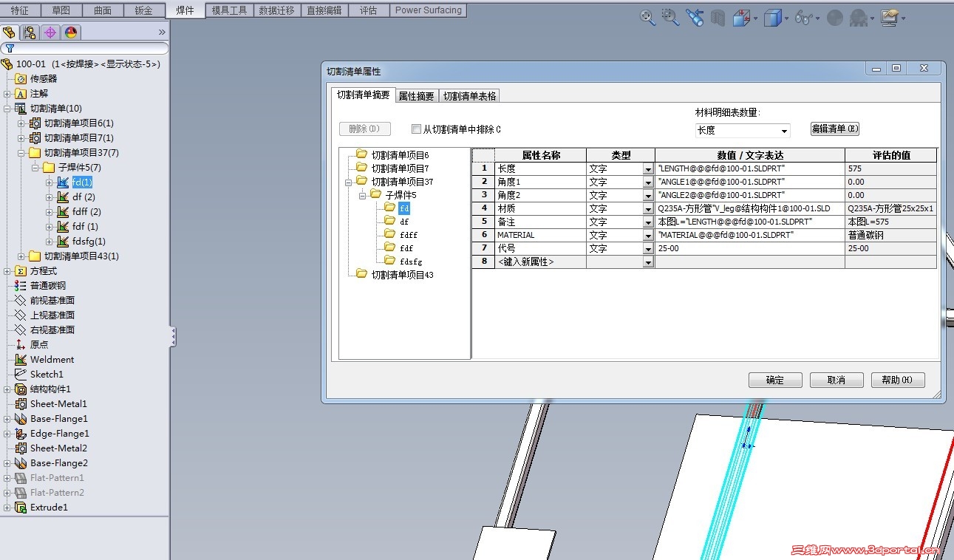Viewport: 954px width, 560px height.
Task: Expand the feature manager panel chevron
Action: (162, 33)
